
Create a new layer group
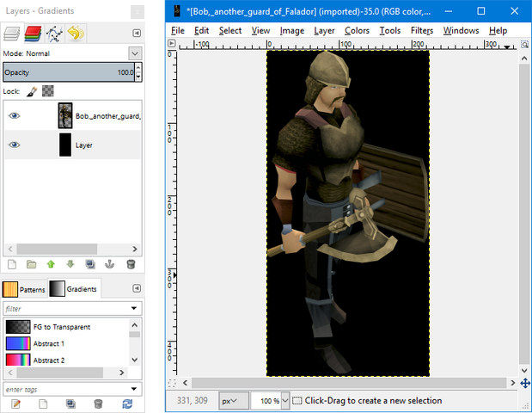[32, 264]
